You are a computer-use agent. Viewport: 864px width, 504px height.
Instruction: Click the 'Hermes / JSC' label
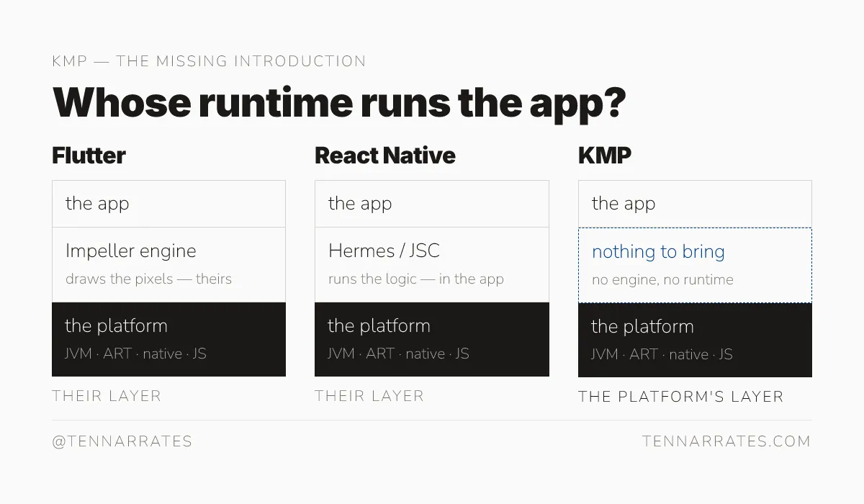click(384, 251)
